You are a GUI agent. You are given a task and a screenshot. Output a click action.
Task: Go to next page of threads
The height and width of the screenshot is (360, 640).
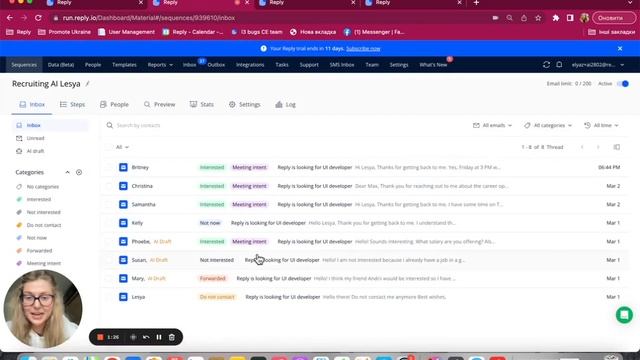(598, 147)
